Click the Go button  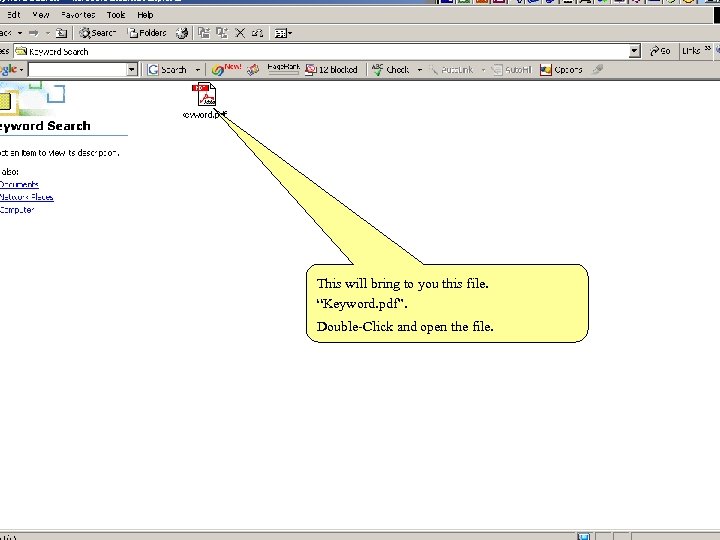[x=660, y=51]
